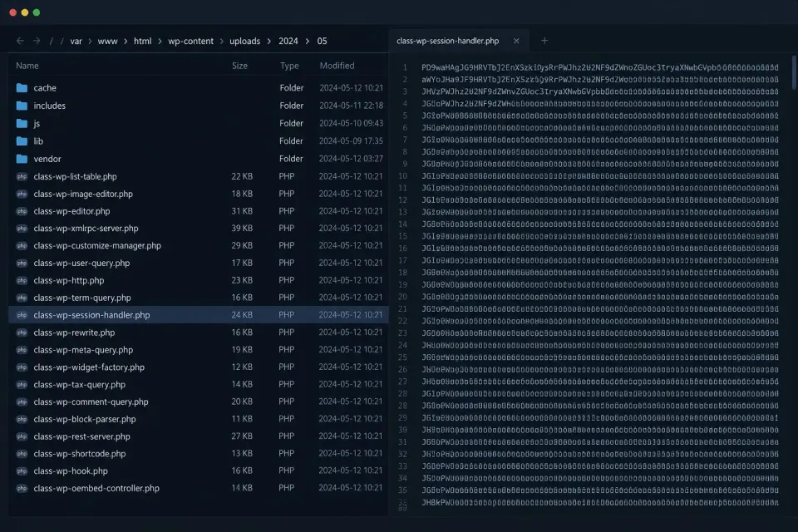798x532 pixels.
Task: Close the class-wp-session-handler.php tab
Action: pos(516,41)
